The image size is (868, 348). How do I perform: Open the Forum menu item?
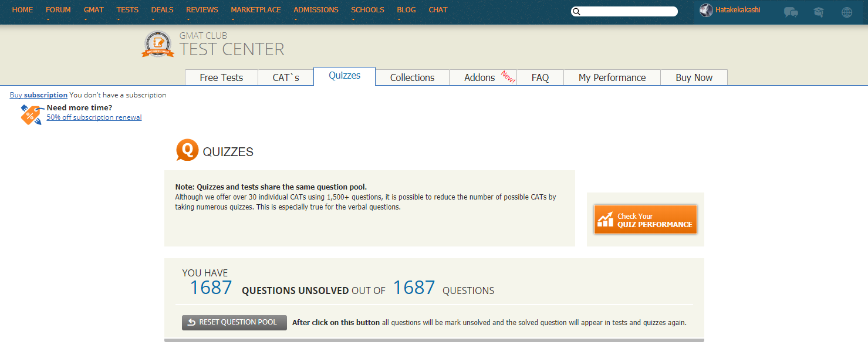click(x=58, y=10)
